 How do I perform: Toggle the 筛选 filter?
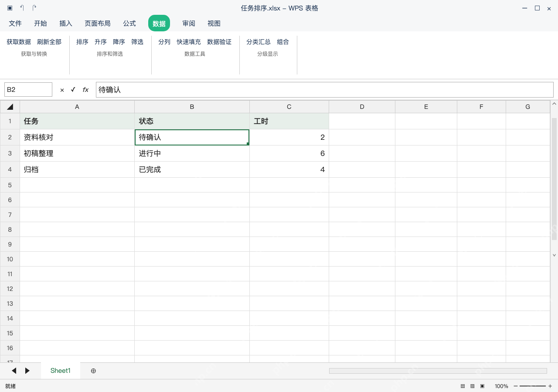[x=137, y=42]
